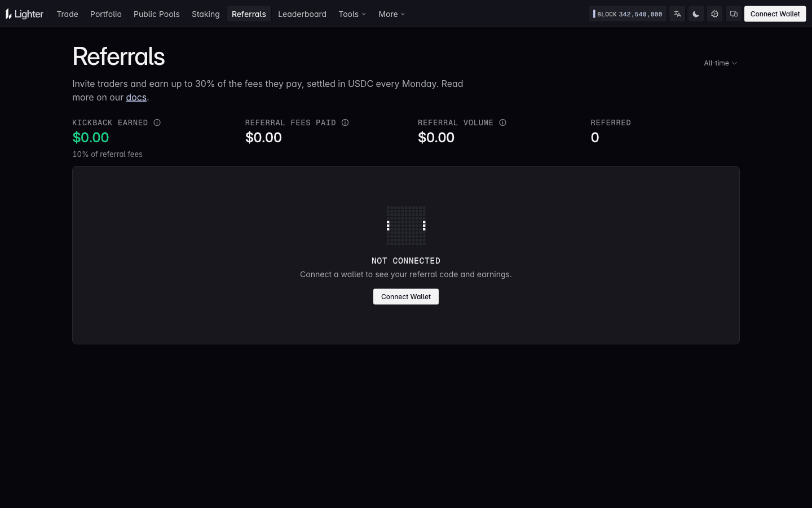The height and width of the screenshot is (508, 812).
Task: Open the language translation selector
Action: (677, 14)
